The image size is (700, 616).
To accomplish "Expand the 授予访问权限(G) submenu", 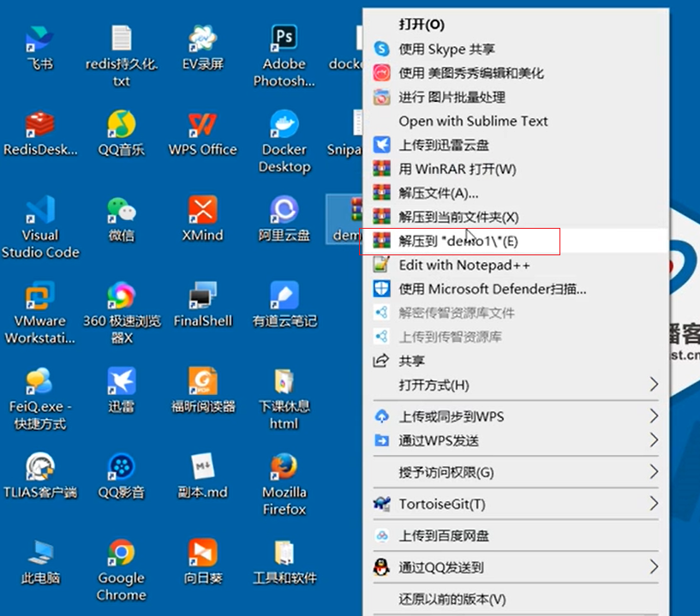I will coord(515,472).
